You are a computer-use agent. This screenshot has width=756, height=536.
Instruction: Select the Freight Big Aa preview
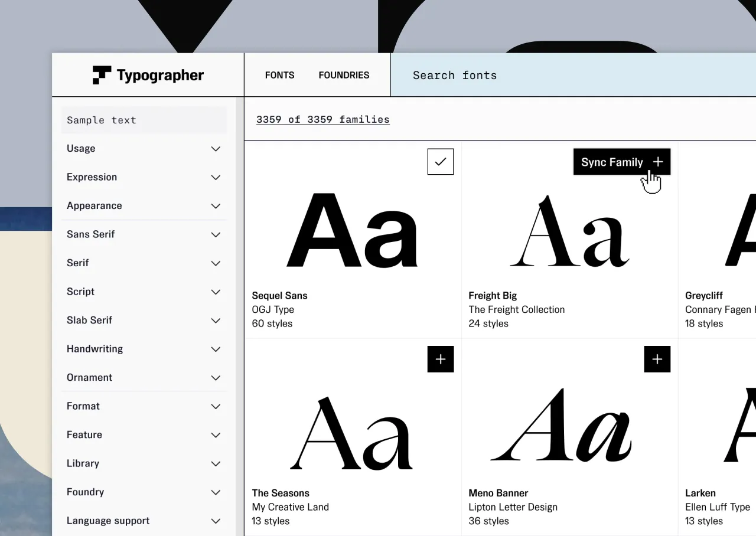coord(569,232)
